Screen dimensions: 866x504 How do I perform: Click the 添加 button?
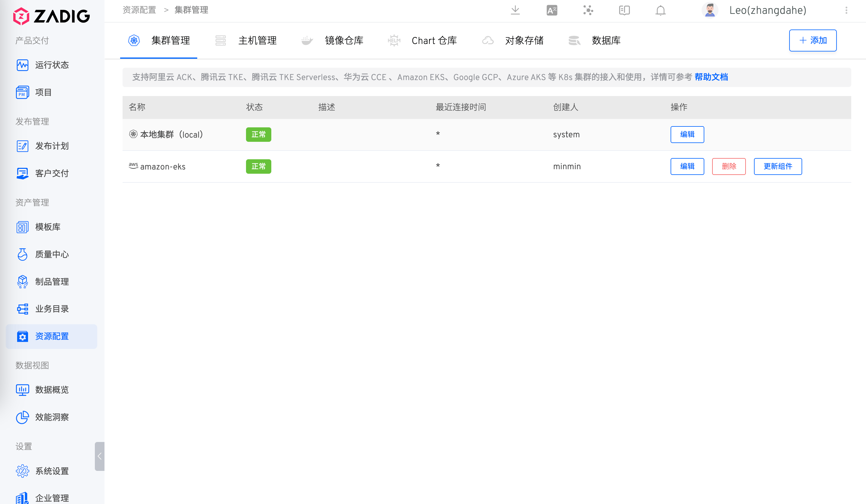[813, 41]
